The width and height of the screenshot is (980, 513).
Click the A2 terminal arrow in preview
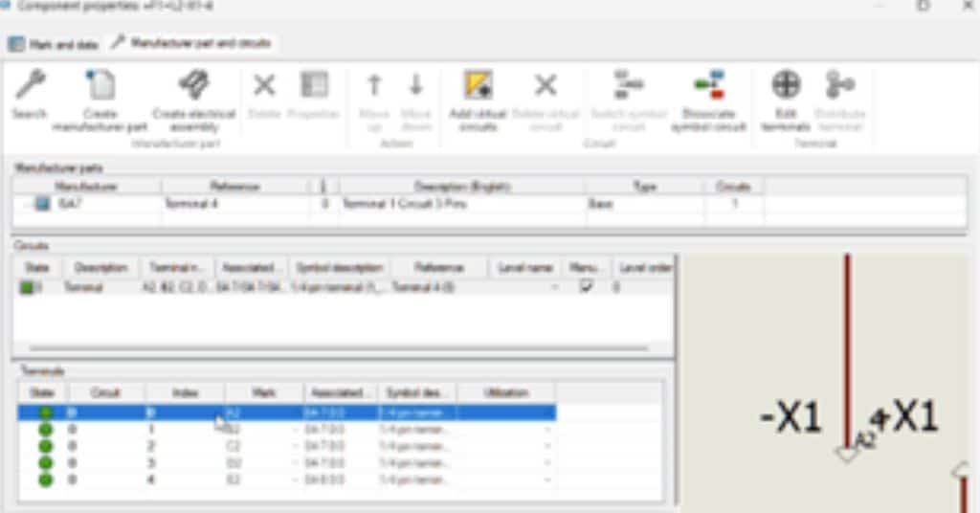click(847, 453)
